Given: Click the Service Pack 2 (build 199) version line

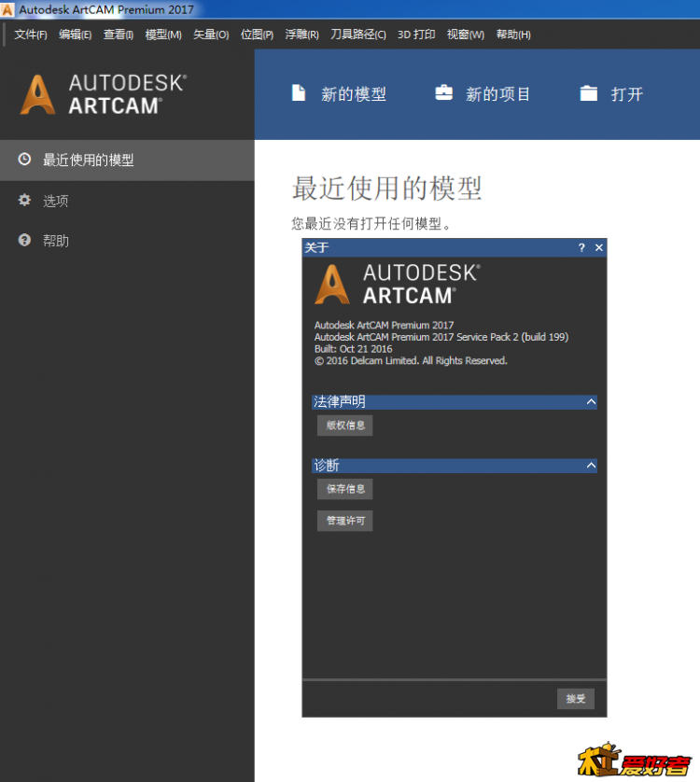Looking at the screenshot, I should point(441,337).
